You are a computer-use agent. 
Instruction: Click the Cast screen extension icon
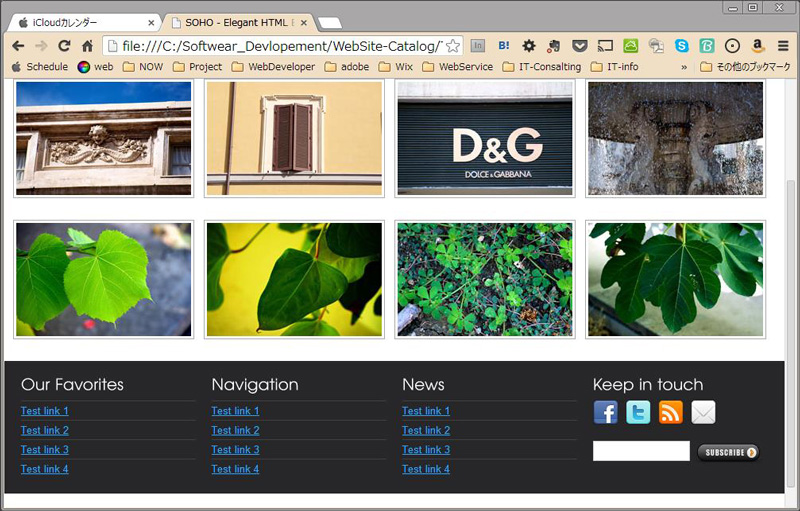click(x=605, y=46)
